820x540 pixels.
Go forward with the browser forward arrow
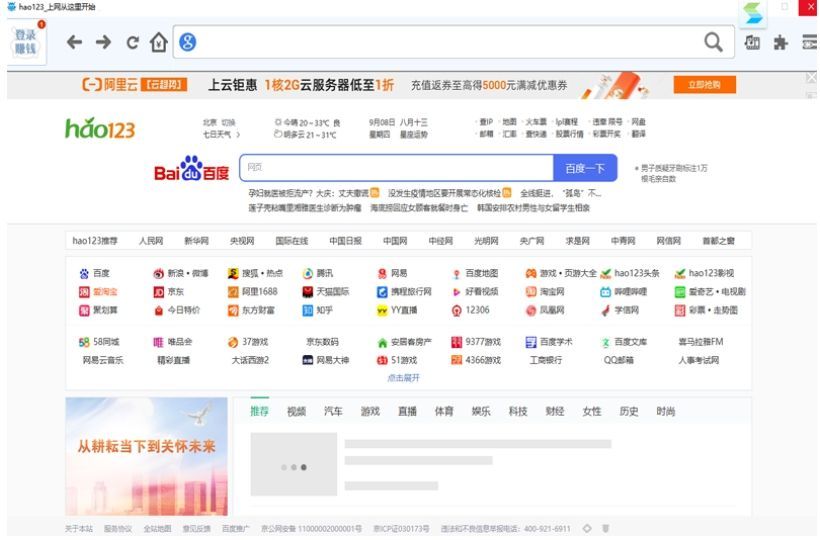point(104,42)
